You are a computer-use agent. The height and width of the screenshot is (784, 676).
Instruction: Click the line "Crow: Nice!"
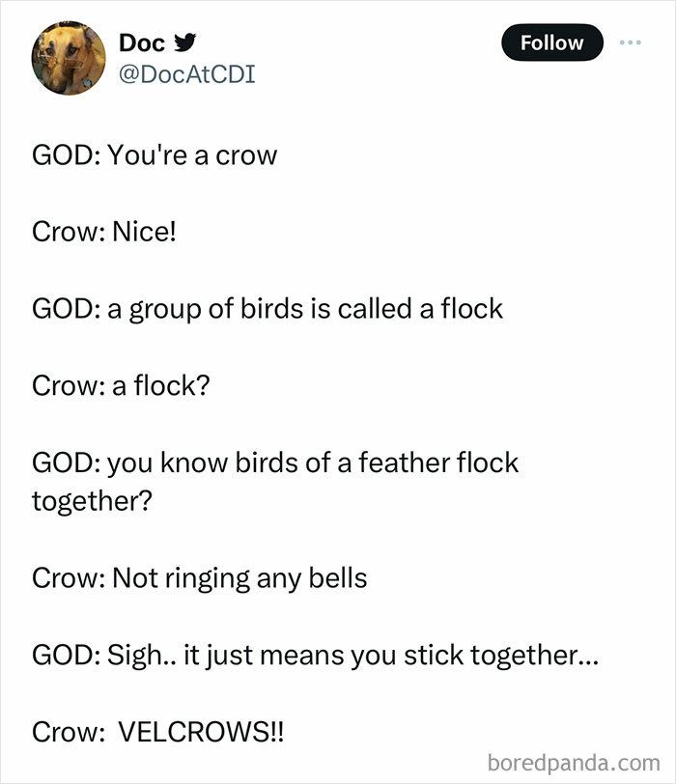coord(105,232)
